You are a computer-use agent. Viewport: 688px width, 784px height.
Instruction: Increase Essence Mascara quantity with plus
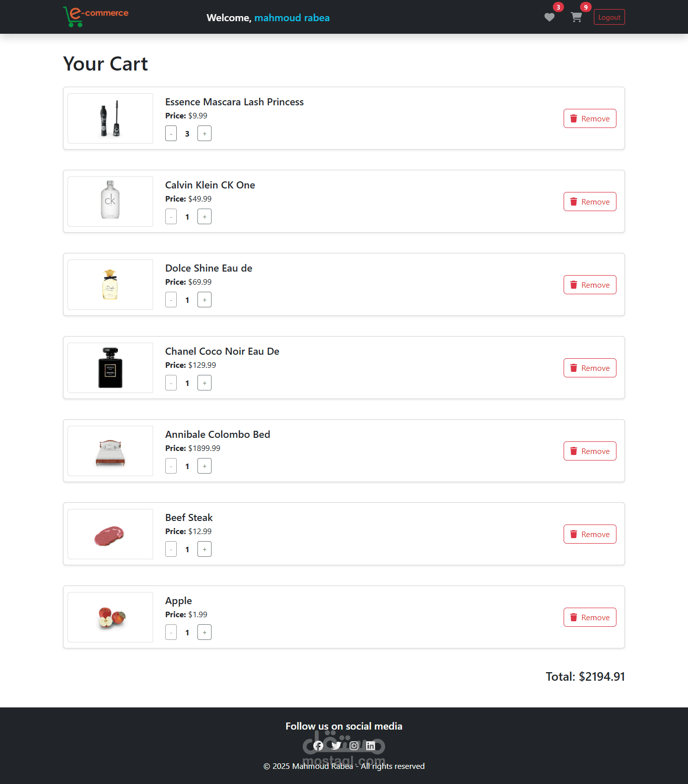click(204, 134)
